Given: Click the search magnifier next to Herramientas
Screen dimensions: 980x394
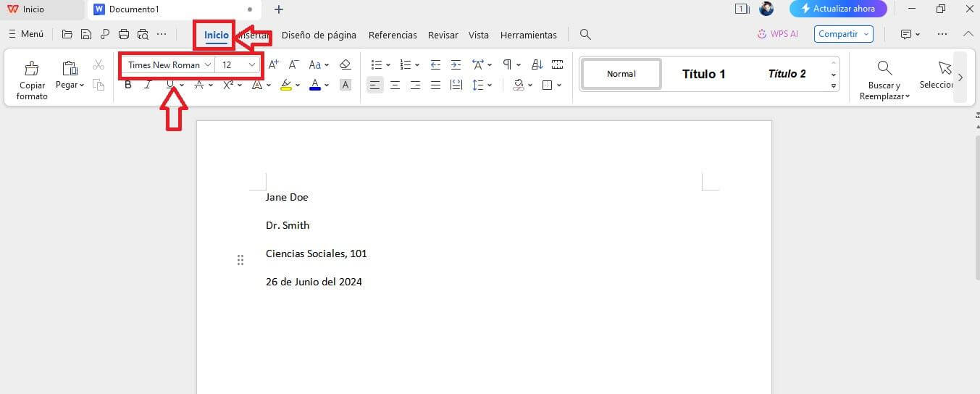Looking at the screenshot, I should [585, 34].
